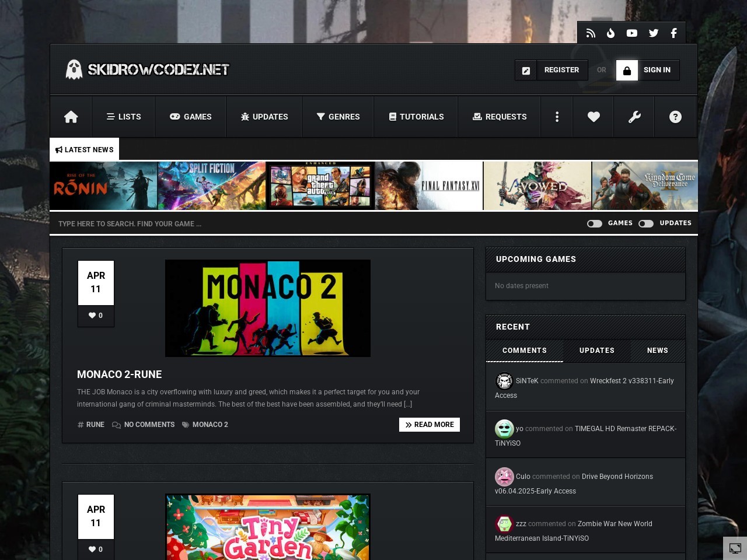Open the RSS feed icon

pos(591,33)
